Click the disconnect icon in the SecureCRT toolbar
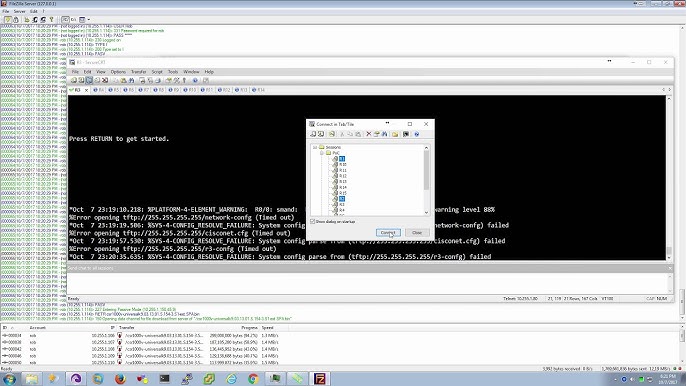 tap(105, 81)
